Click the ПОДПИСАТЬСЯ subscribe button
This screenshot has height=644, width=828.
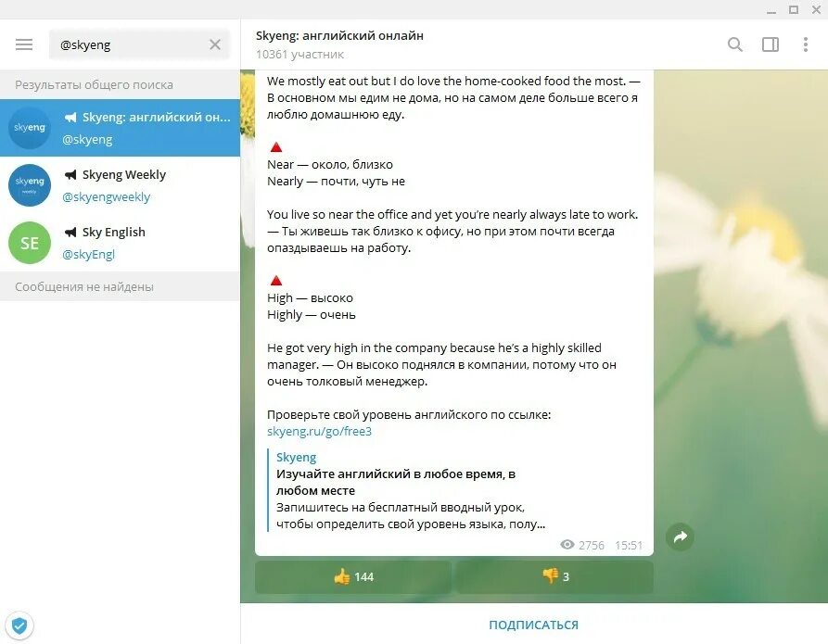[533, 625]
